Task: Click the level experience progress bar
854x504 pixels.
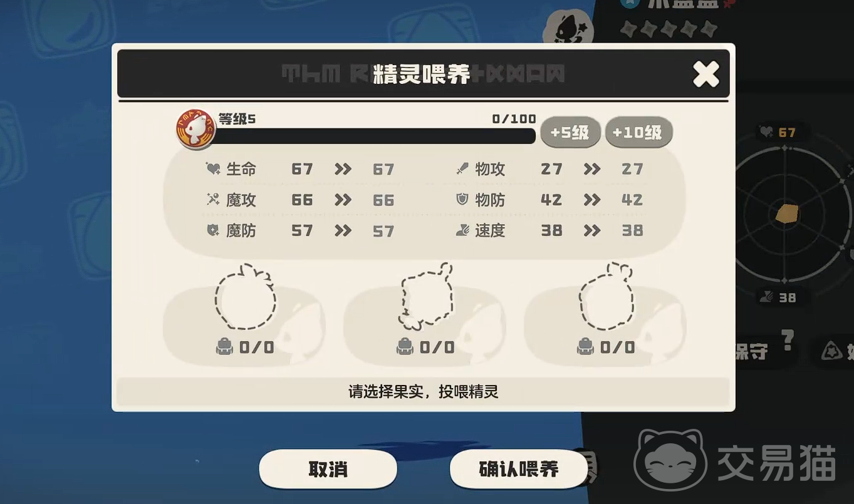Action: pyautogui.click(x=375, y=136)
